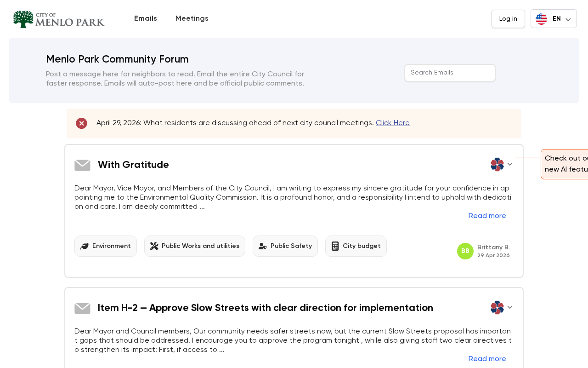This screenshot has height=368, width=588.
Task: Select the Public Works and utilities tag
Action: pos(195,246)
